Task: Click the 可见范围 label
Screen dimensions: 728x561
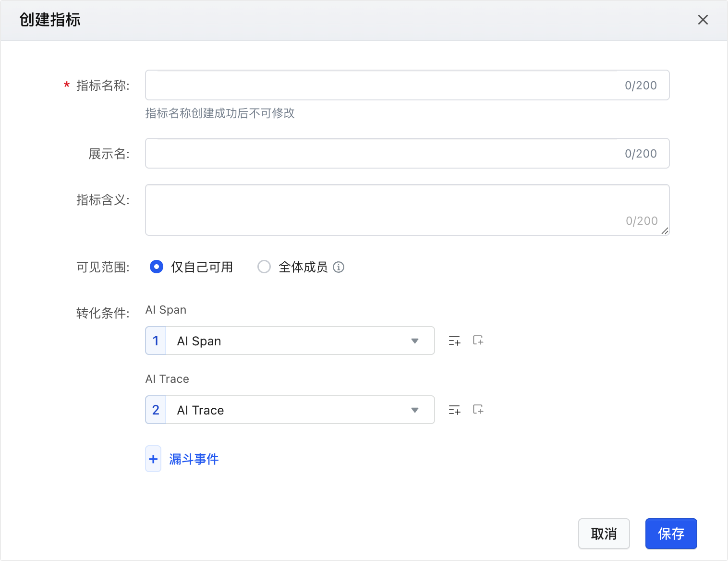Action: [x=103, y=267]
